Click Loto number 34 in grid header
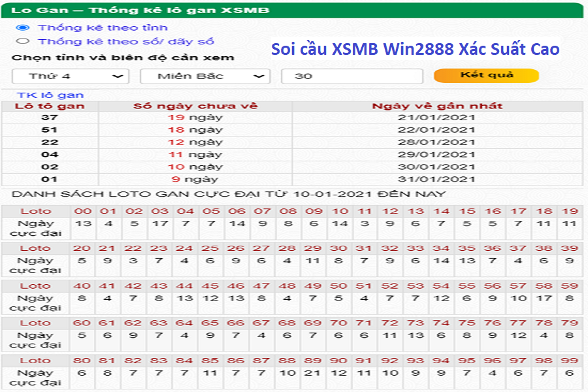The image size is (588, 392). click(441, 248)
